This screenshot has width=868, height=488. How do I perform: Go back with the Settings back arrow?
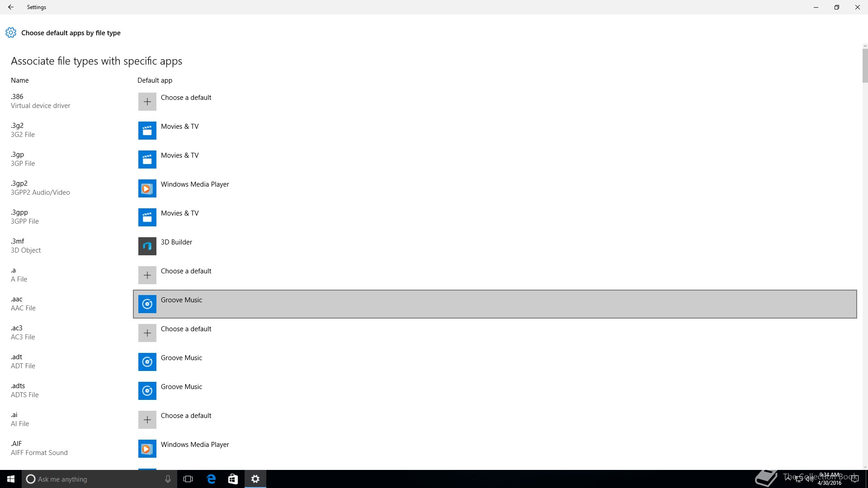pos(11,7)
